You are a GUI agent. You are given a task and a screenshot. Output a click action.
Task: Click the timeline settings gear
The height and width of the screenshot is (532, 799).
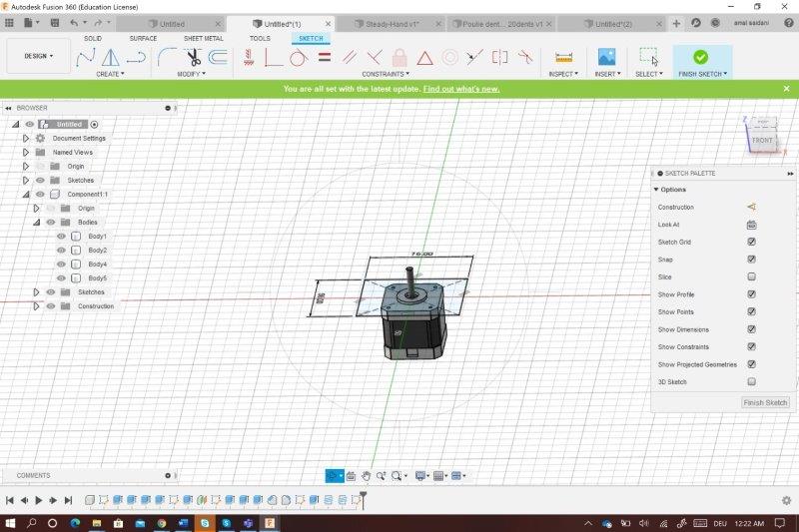786,500
